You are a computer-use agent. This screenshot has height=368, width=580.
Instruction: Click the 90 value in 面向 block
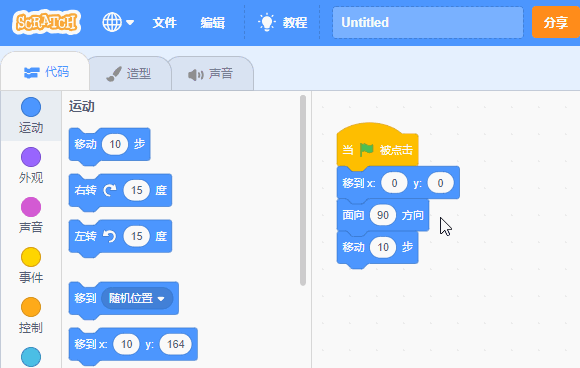[383, 215]
